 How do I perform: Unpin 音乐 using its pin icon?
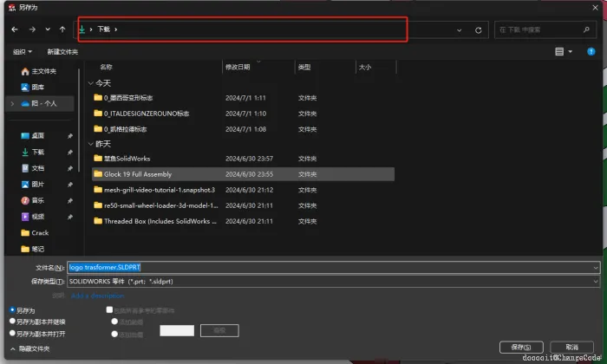pos(70,201)
